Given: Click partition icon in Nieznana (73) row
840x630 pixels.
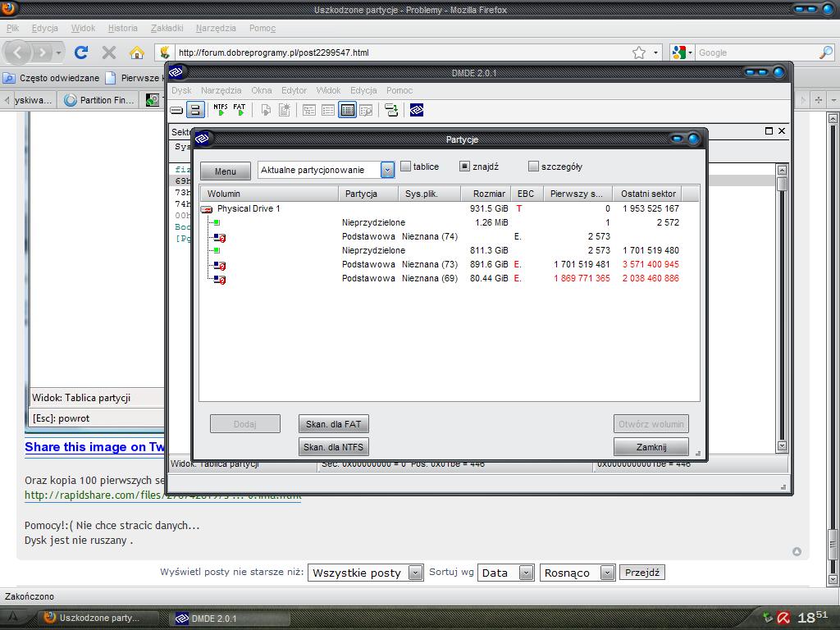Looking at the screenshot, I should [x=220, y=265].
